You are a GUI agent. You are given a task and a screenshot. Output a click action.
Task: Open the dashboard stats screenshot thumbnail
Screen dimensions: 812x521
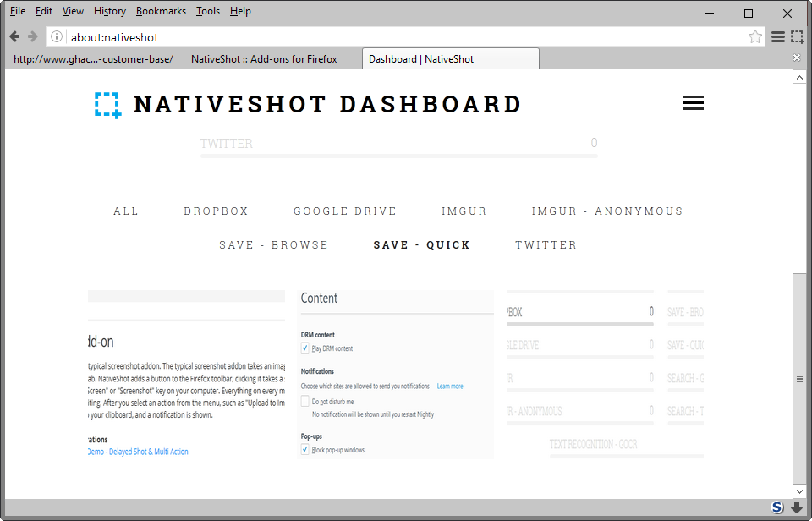point(605,374)
